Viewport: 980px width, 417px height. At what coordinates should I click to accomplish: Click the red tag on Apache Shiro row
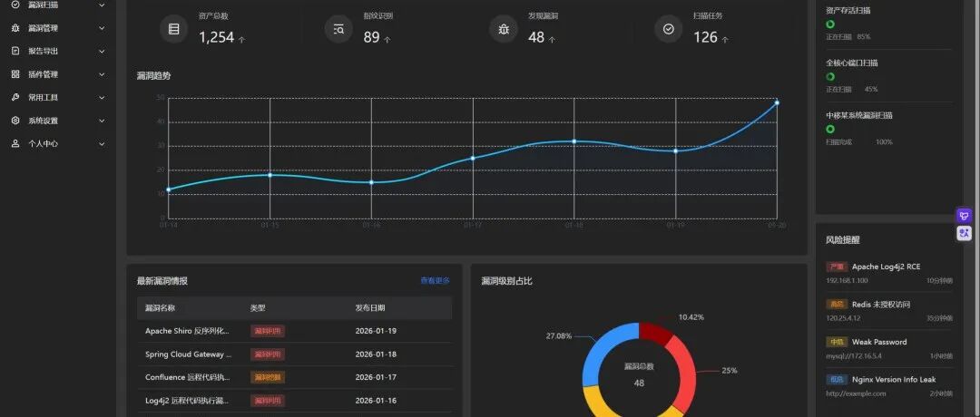point(268,331)
